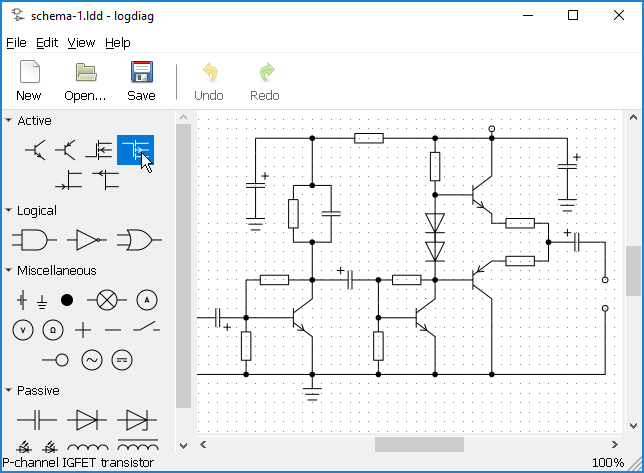
Task: Pick the lamp symbol in Miscellaneous
Action: pos(103,299)
